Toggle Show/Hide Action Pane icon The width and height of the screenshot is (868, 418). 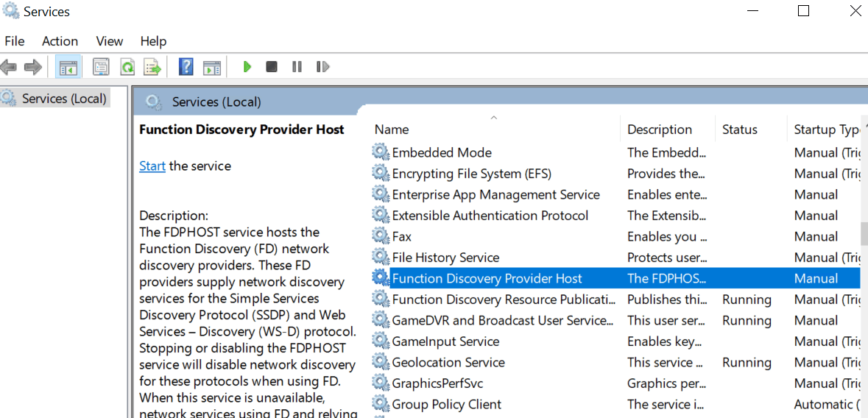tap(212, 68)
